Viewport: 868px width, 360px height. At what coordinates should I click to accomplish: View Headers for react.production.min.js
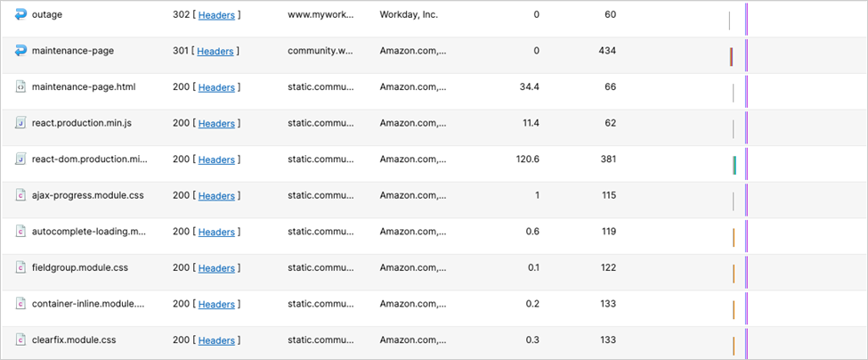(215, 124)
